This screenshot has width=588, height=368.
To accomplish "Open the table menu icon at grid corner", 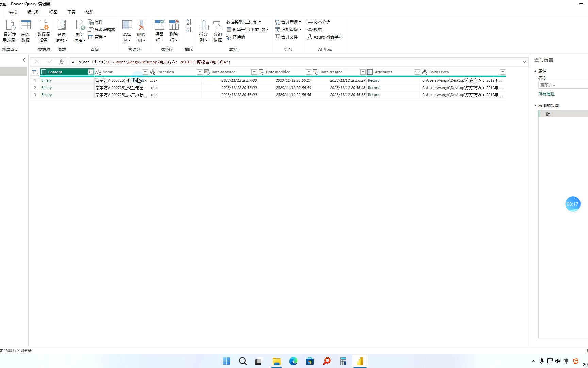I will click(x=35, y=72).
